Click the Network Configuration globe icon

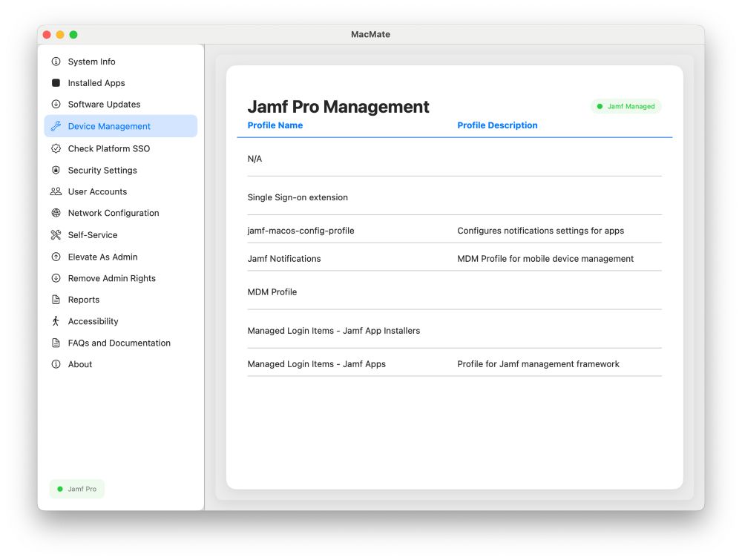[56, 213]
